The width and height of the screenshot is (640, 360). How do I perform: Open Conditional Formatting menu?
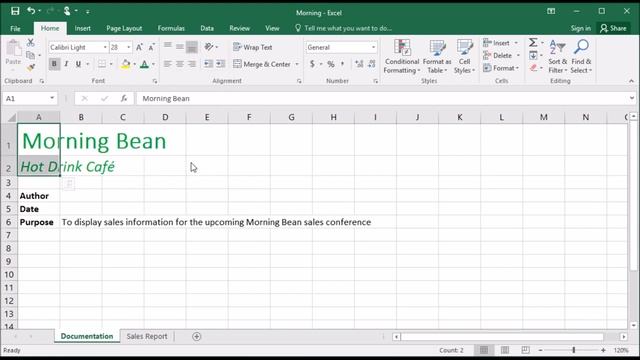click(x=402, y=57)
